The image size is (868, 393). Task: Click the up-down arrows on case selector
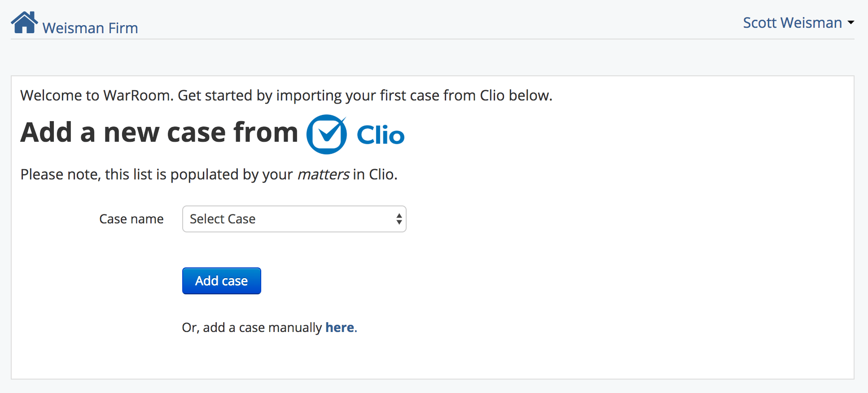(399, 219)
